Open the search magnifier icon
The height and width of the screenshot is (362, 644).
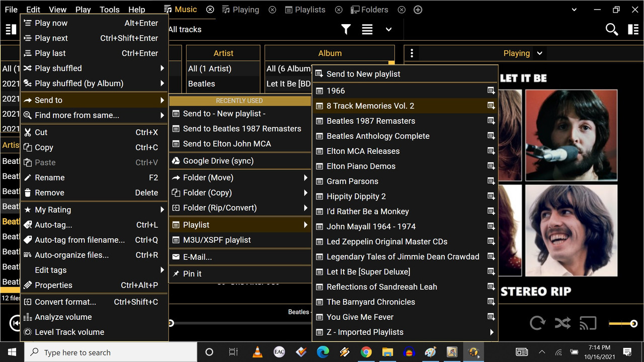pyautogui.click(x=611, y=30)
